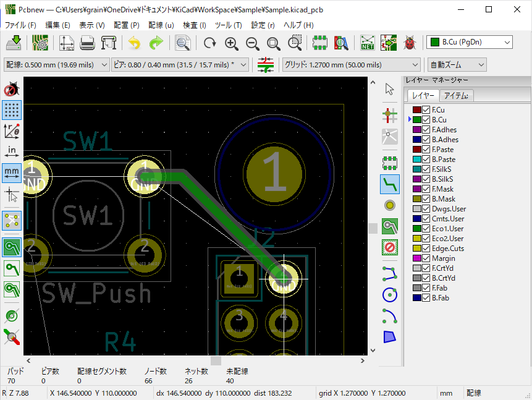Image resolution: width=532 pixels, height=400 pixels.
Task: Open track width 0.500 mm dropdown
Action: pyautogui.click(x=56, y=64)
